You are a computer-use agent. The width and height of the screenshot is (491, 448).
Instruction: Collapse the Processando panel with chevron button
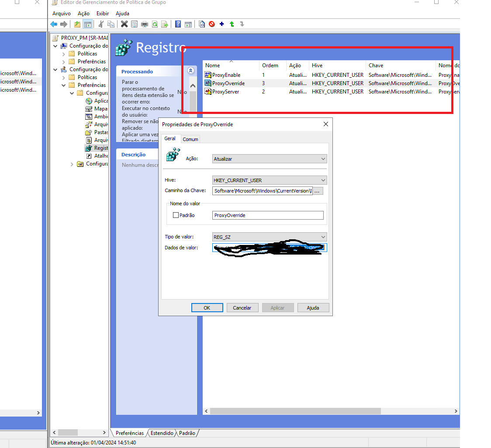coord(190,70)
